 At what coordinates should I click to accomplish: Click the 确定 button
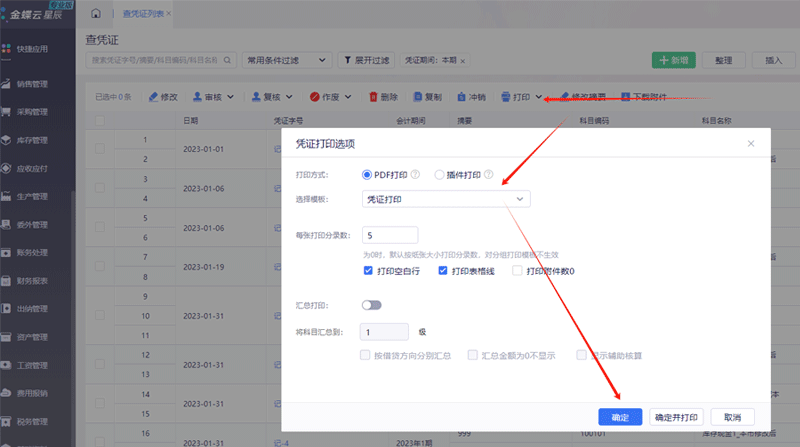click(x=620, y=417)
